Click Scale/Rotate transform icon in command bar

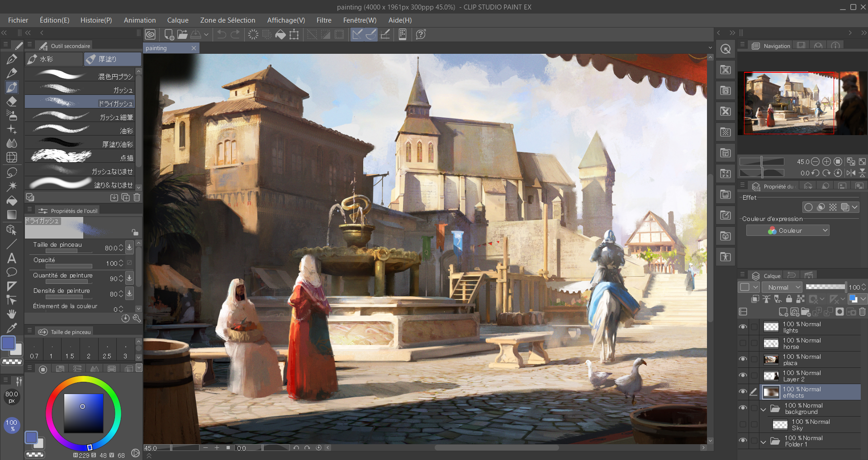pos(294,34)
